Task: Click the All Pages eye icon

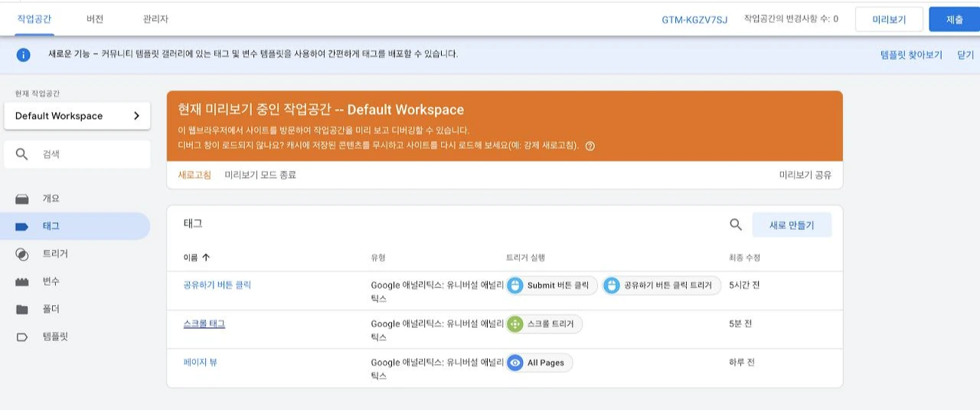Action: [515, 362]
